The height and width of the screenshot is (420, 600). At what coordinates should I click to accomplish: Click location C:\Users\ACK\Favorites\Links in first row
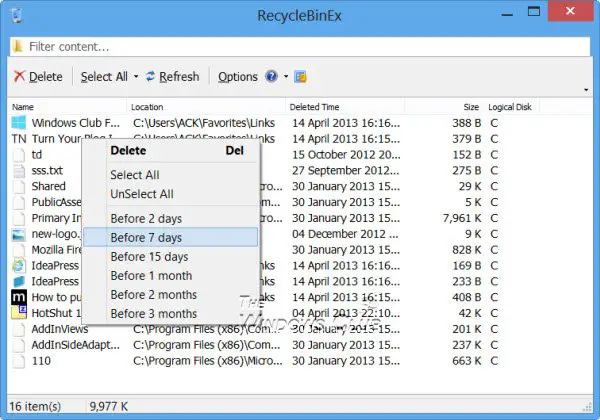pos(204,123)
